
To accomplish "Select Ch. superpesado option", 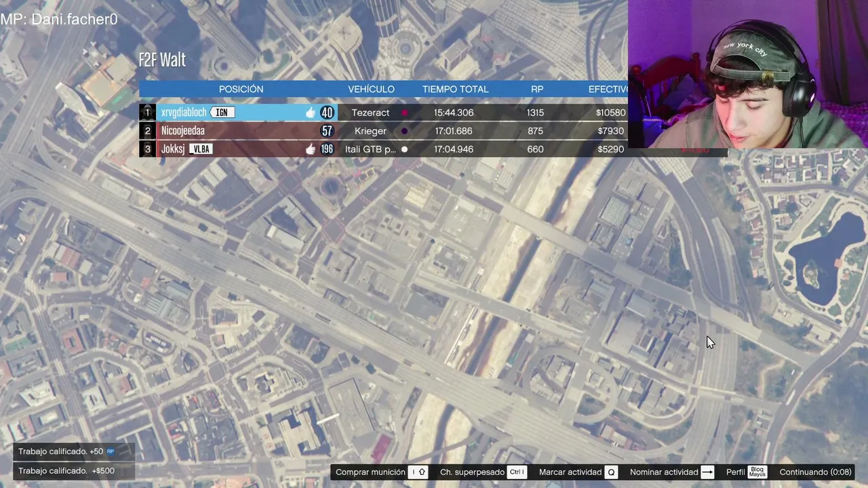I will pos(472,472).
